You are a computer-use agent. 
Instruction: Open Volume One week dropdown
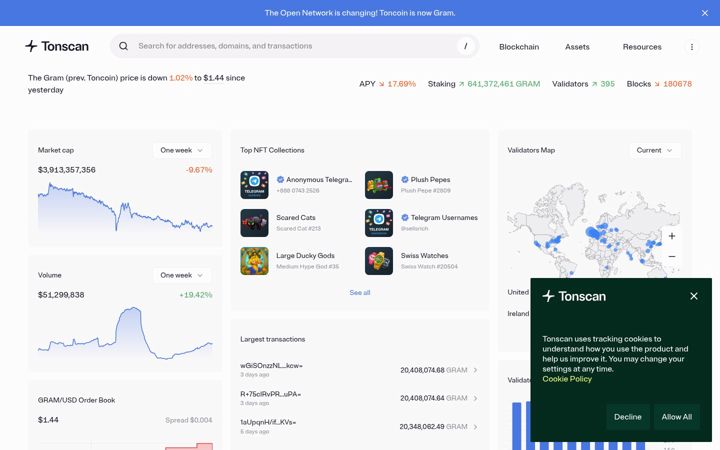coord(182,275)
